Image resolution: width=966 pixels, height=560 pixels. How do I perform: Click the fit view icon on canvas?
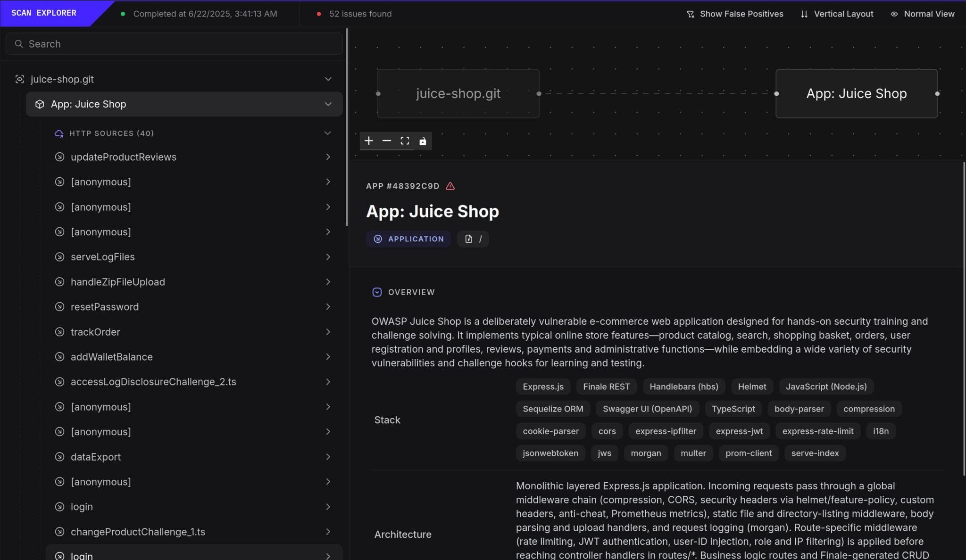pos(405,141)
